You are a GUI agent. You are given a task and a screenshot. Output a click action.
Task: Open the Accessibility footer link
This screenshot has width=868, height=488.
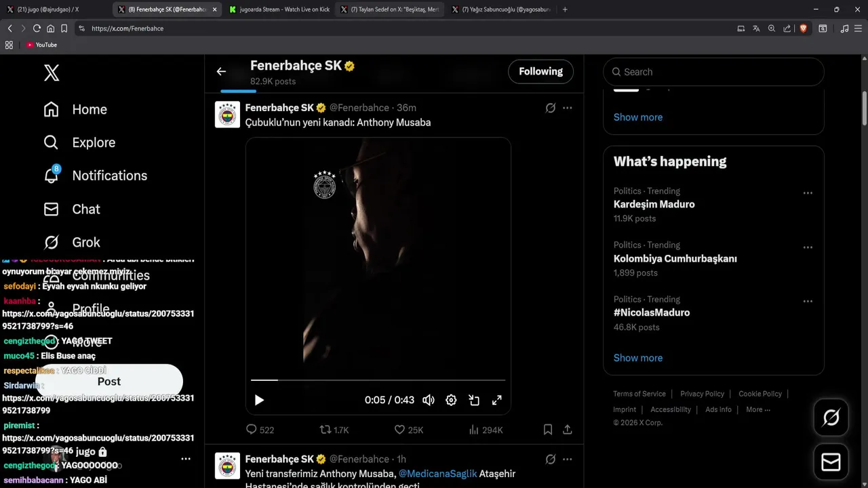[x=671, y=409]
